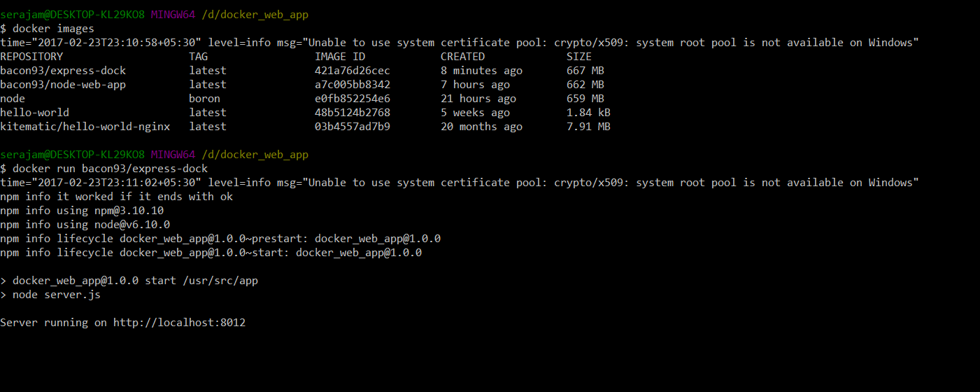Viewport: 980px width, 392px height.
Task: Click '5 weeks ago' created value
Action: [475, 113]
